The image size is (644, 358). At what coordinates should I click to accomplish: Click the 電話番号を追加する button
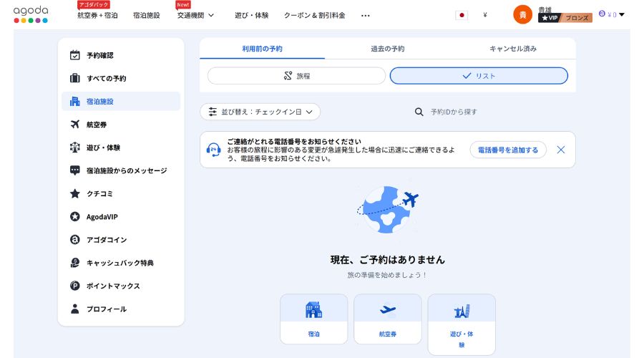click(x=508, y=150)
